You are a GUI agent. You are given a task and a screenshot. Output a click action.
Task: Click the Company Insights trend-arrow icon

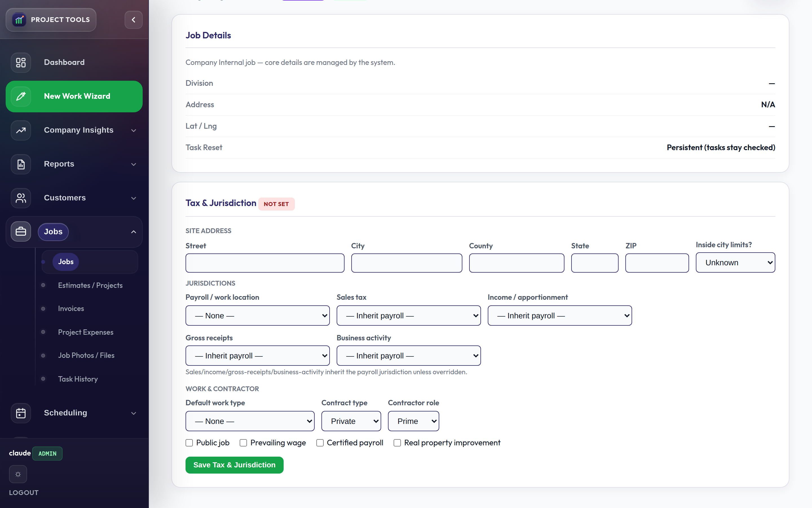21,130
